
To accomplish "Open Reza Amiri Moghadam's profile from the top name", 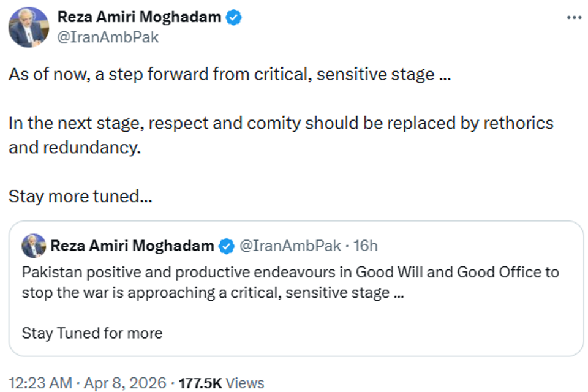I will (139, 17).
